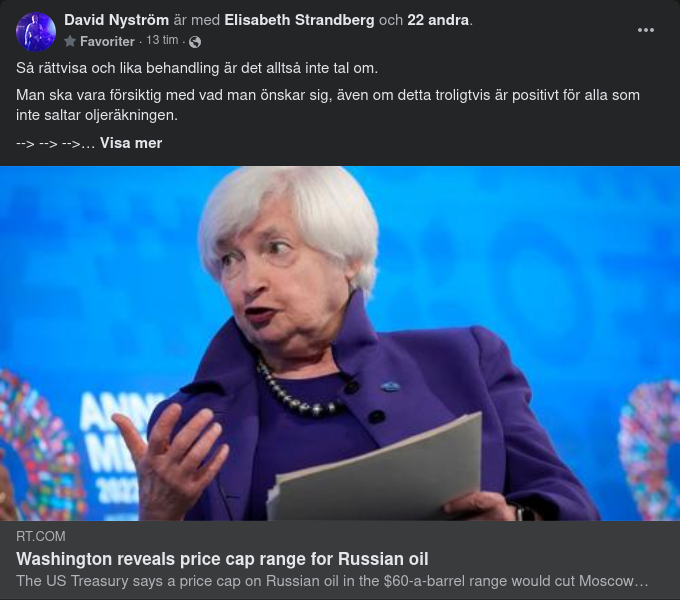Expand post text with Visa mer
This screenshot has height=600, width=680.
coord(131,143)
